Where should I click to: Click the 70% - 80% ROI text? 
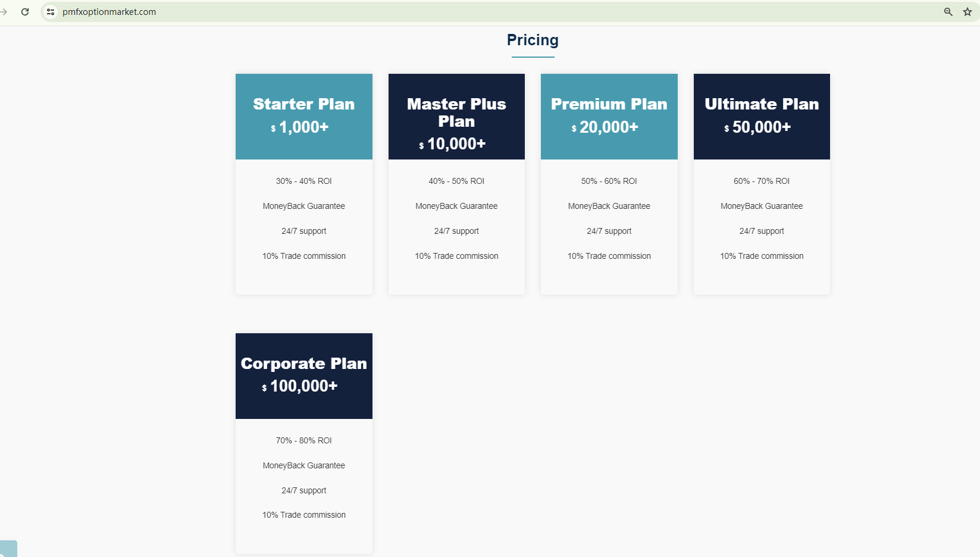[x=303, y=440]
